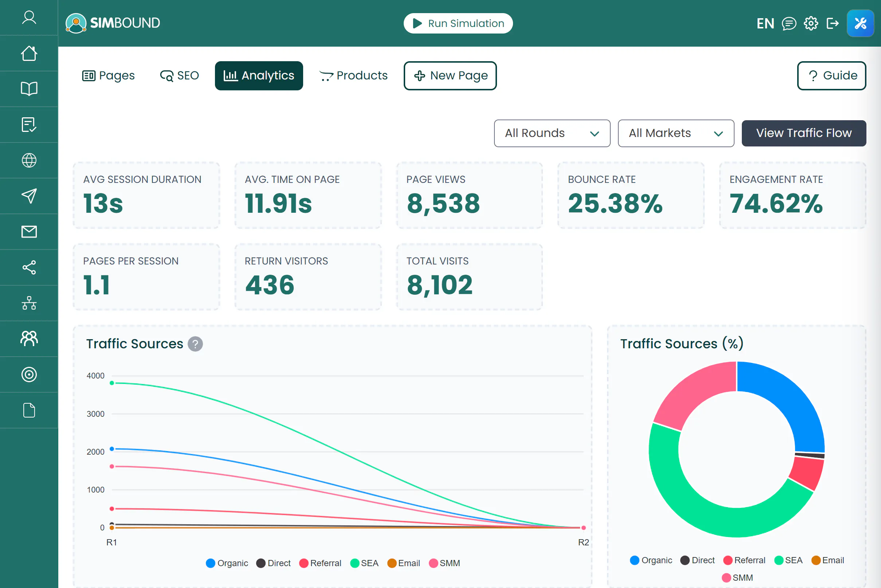Screen dimensions: 881x588
Task: Open the user profile icon in sidebar
Action: pyautogui.click(x=29, y=17)
